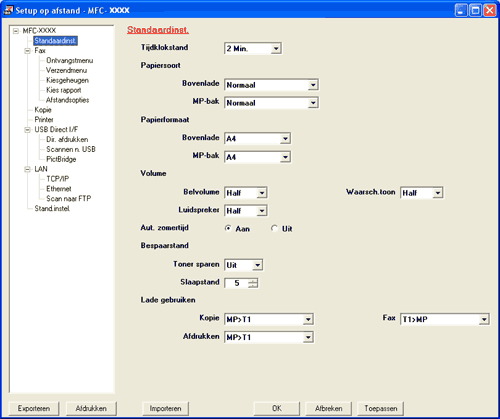
Task: Collapse the Fax tree branch
Action: 27,51
